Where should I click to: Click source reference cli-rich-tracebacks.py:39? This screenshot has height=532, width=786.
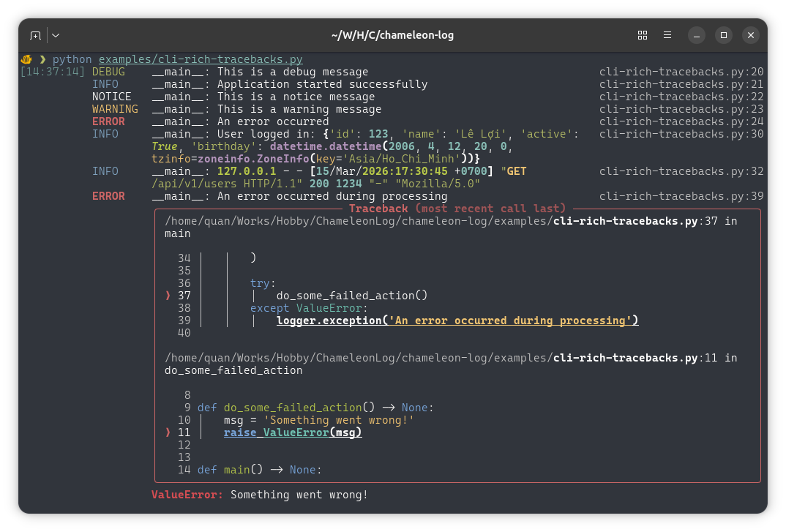point(681,196)
